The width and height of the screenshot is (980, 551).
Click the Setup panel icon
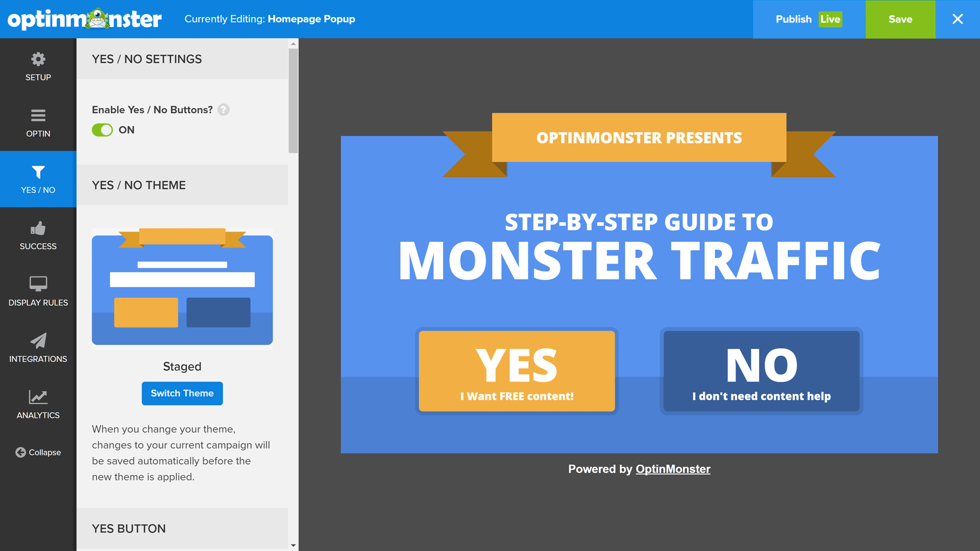point(38,66)
